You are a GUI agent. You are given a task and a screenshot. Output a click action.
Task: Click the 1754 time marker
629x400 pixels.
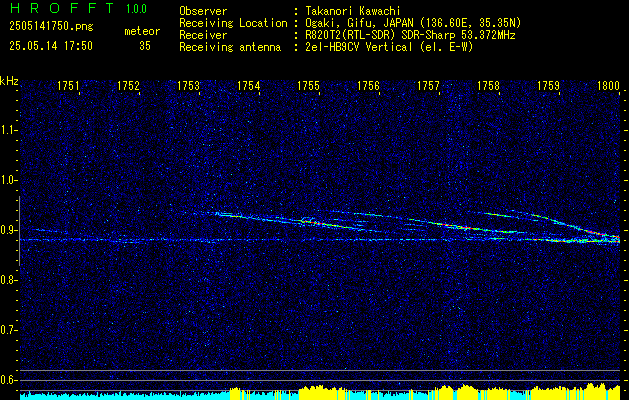click(249, 85)
